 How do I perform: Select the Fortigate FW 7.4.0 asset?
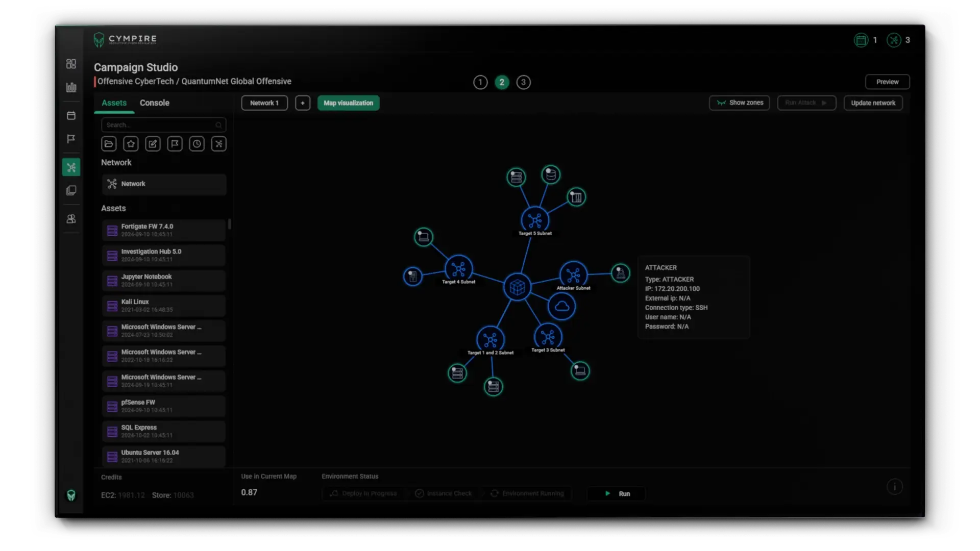[x=163, y=230]
